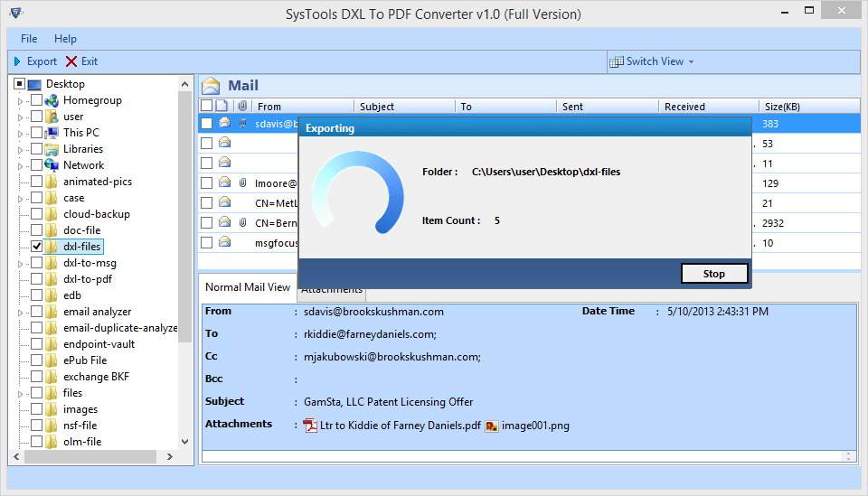Click the images folder icon
The image size is (868, 496).
point(51,409)
